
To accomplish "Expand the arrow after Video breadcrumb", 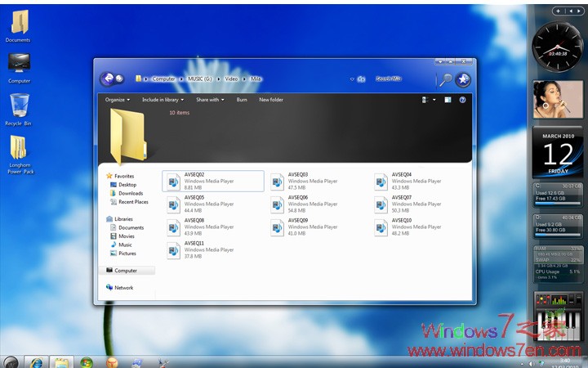I will (243, 79).
